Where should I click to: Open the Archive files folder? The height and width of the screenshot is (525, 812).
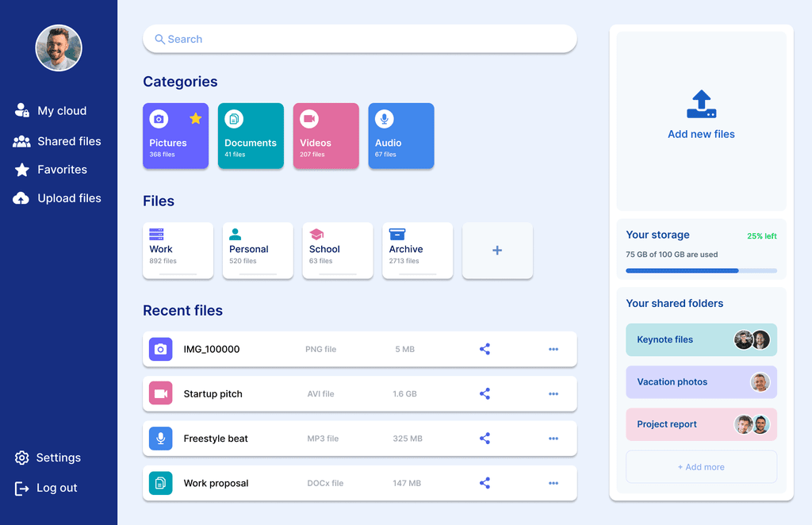[417, 251]
